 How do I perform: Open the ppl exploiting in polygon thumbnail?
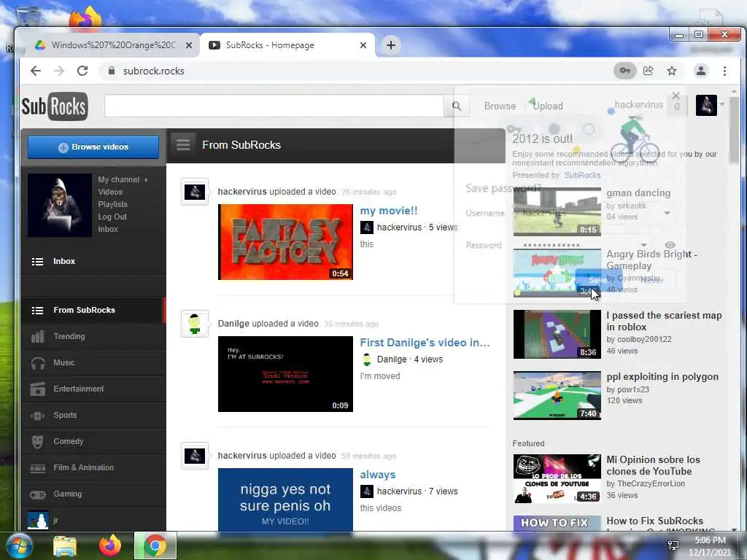click(557, 396)
